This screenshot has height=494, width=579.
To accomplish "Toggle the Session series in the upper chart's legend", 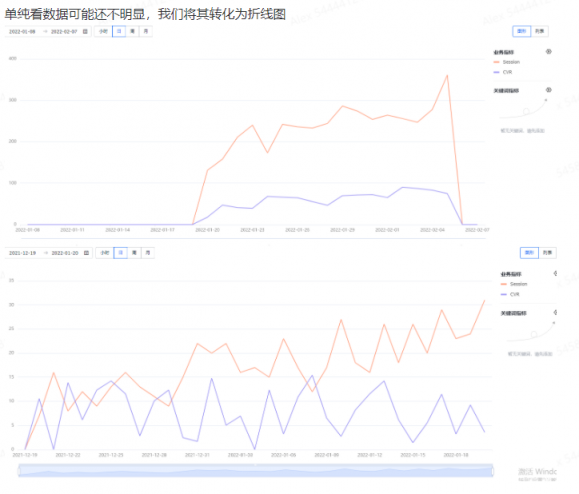I will point(507,62).
